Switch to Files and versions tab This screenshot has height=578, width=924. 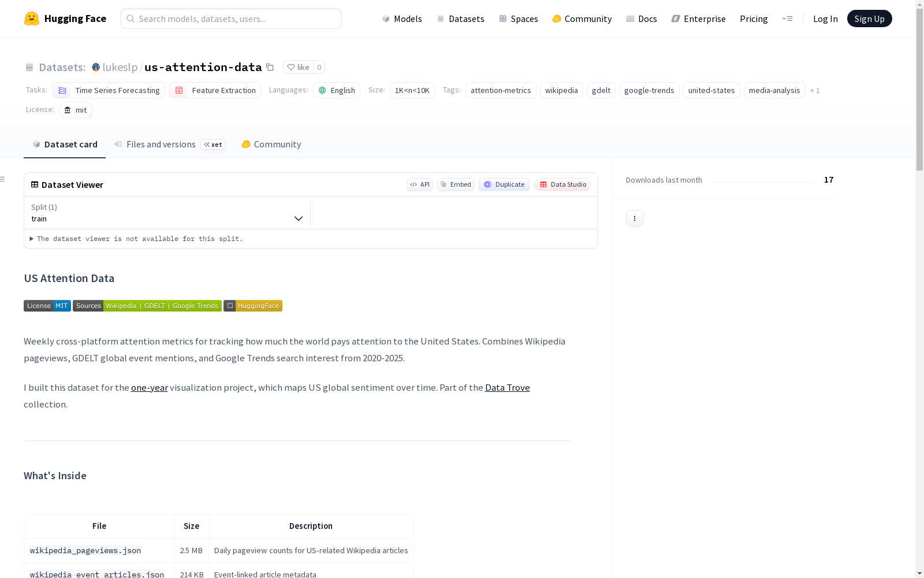[x=169, y=144]
